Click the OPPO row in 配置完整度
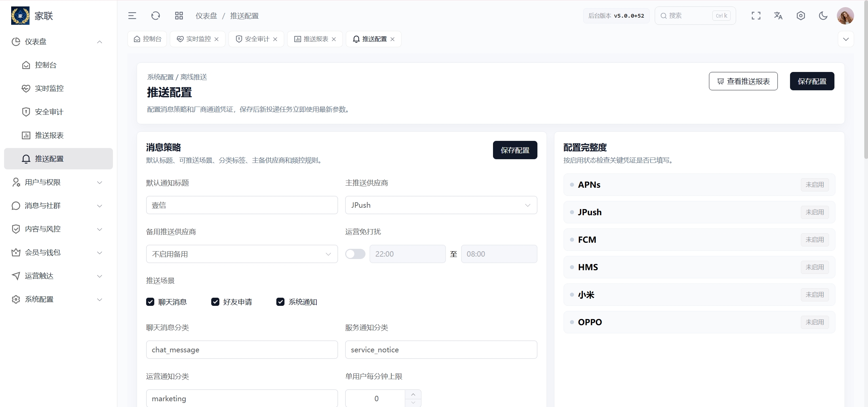The width and height of the screenshot is (868, 407). tap(699, 322)
